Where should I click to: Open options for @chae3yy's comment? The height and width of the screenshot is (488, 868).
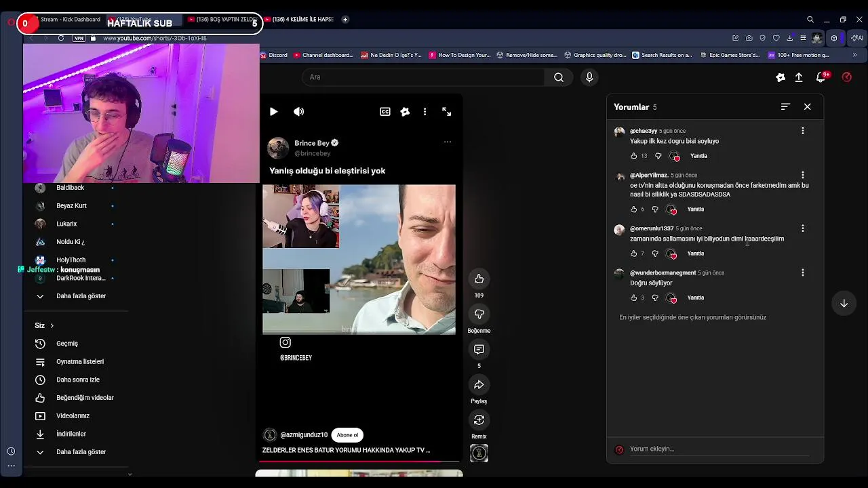[x=803, y=131]
